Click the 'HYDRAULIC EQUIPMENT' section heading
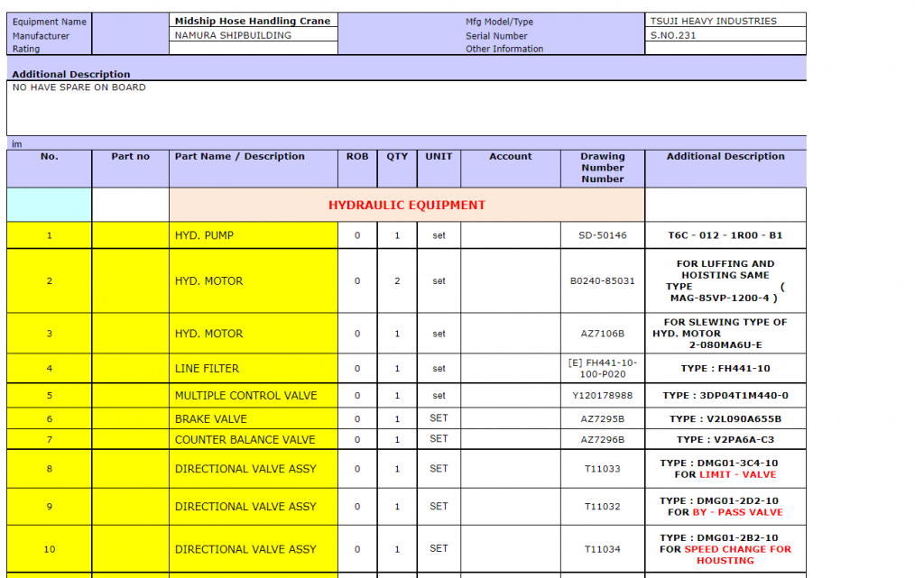 point(406,206)
